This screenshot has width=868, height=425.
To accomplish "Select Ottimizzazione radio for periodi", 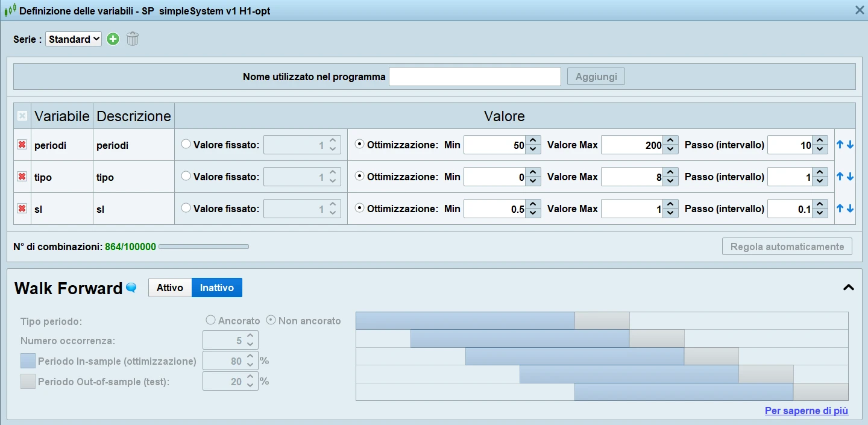I will point(359,144).
